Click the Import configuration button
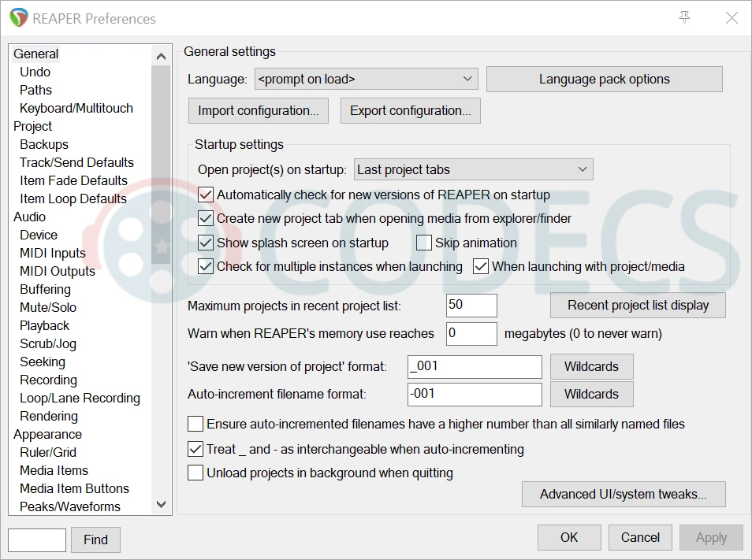Screen dimensions: 752x560 point(258,110)
